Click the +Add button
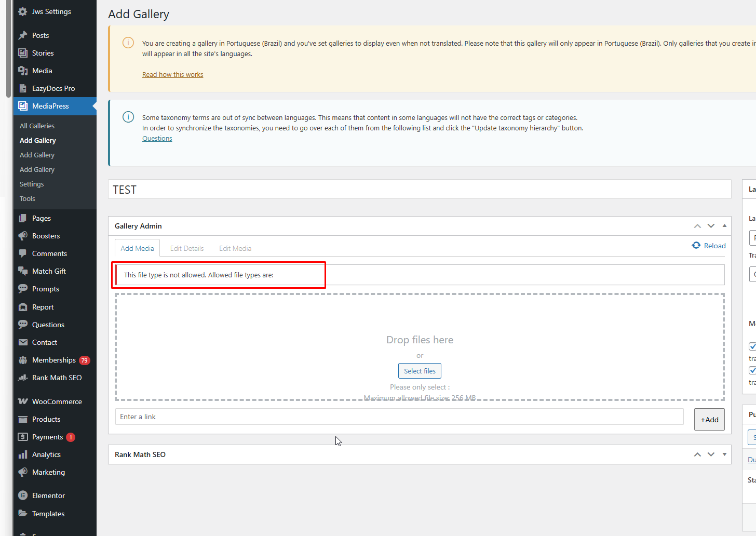 [709, 420]
